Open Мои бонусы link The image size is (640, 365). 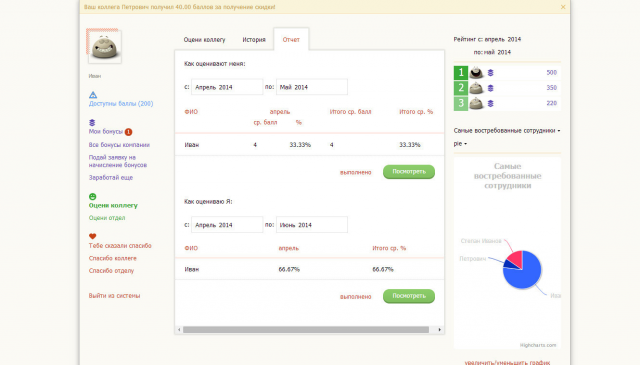click(x=106, y=131)
